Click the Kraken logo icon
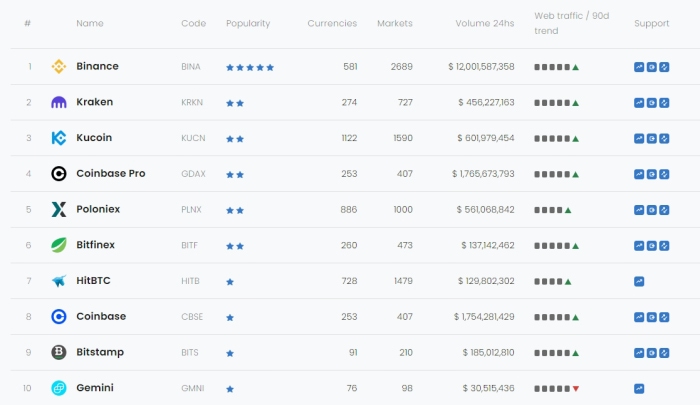The image size is (700, 405). click(59, 102)
